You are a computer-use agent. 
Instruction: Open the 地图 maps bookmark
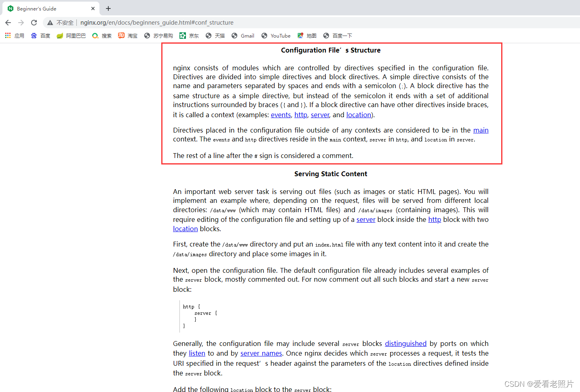click(x=307, y=36)
